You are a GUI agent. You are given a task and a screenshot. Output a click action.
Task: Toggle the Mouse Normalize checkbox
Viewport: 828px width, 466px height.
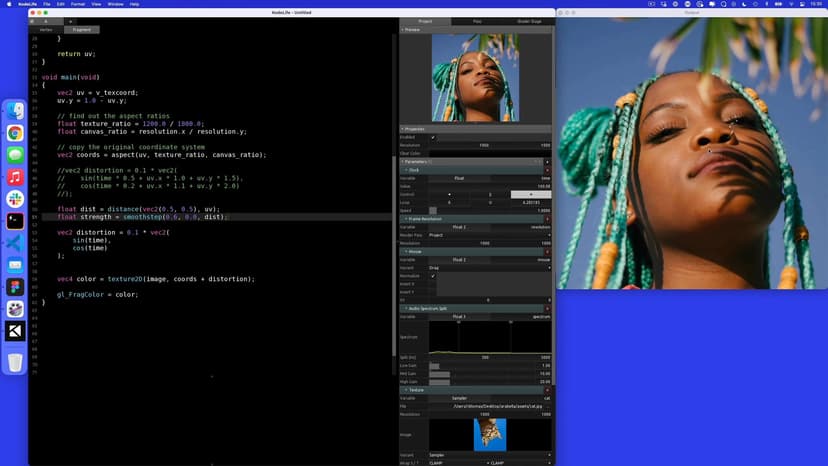pos(433,276)
